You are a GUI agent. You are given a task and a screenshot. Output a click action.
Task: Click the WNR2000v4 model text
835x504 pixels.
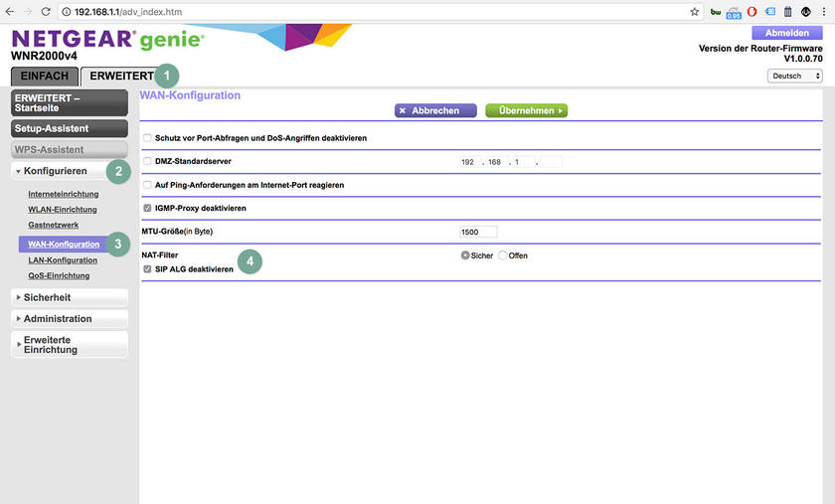[44, 56]
